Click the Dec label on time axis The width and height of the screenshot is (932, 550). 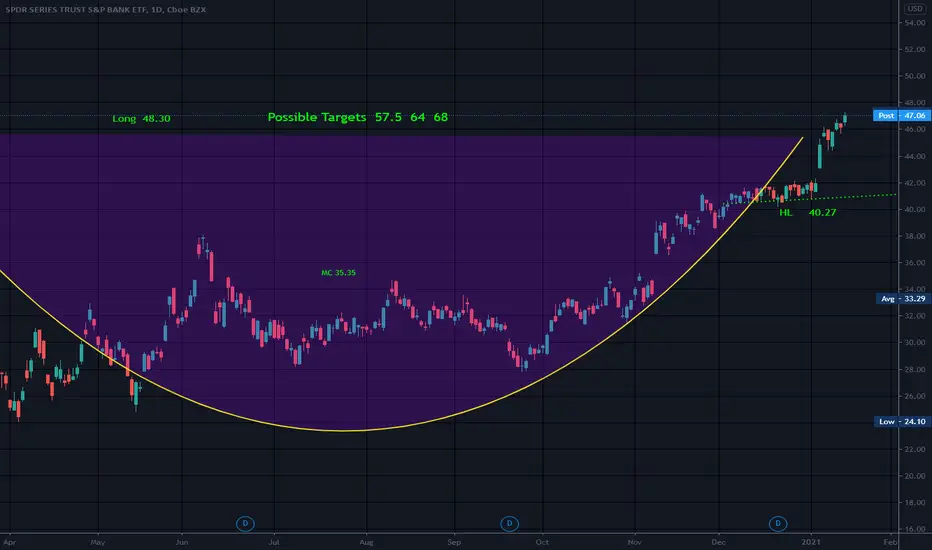tap(719, 542)
